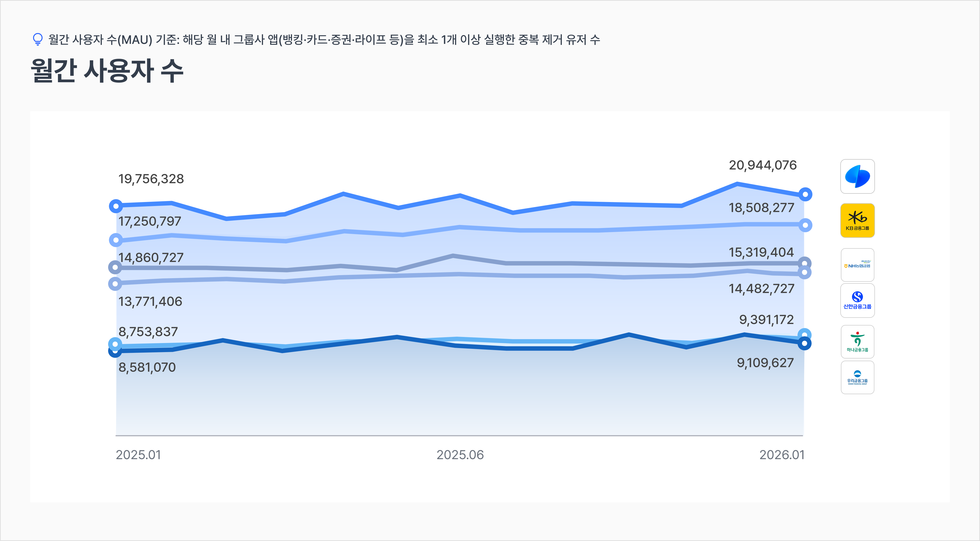
Task: Click the 2026.01 x-axis label
Action: point(782,455)
